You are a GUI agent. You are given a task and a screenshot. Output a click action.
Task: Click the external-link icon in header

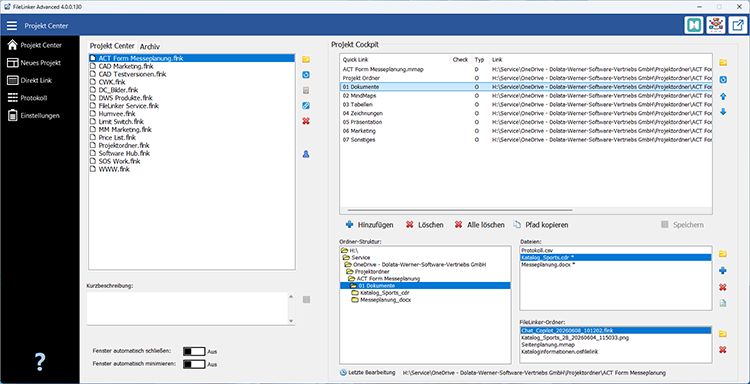(x=737, y=25)
